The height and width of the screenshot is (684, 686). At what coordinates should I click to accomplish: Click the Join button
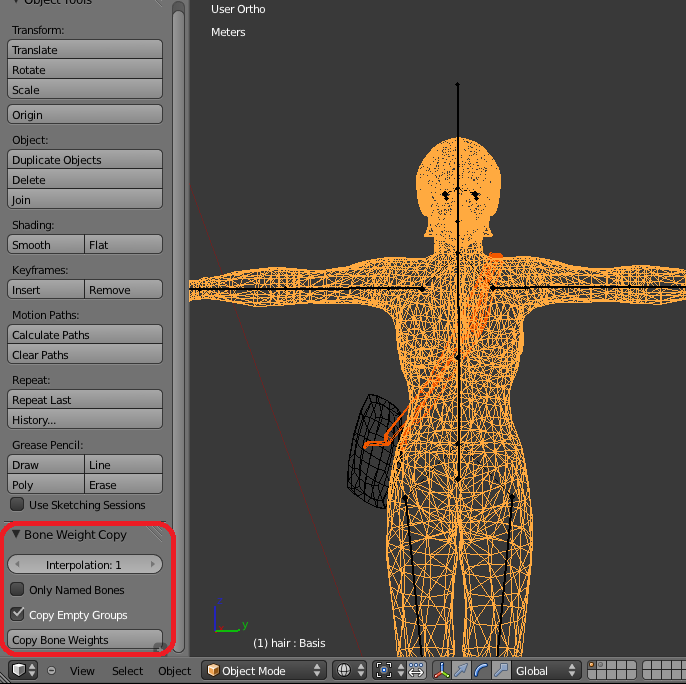point(85,199)
